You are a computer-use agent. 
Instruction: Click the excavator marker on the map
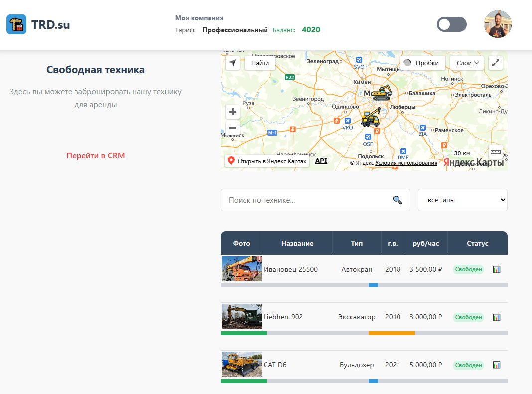coord(383,93)
